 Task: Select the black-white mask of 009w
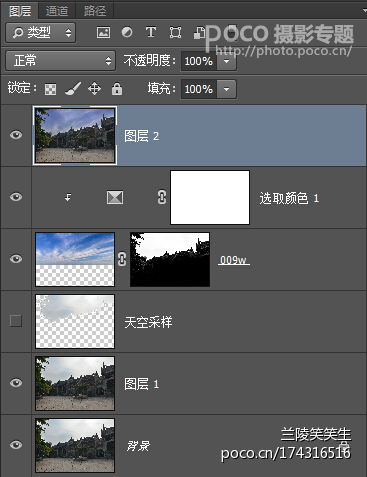[x=170, y=259]
